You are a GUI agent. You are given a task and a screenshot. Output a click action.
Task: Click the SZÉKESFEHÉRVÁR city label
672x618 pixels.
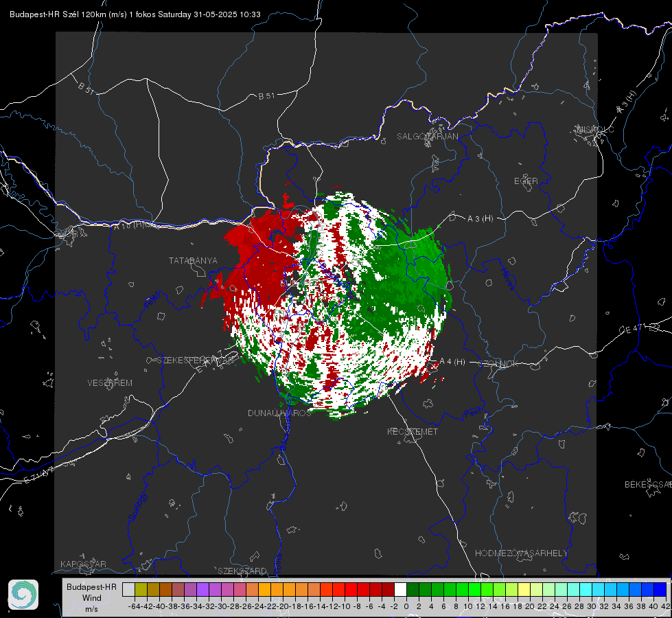(x=196, y=360)
